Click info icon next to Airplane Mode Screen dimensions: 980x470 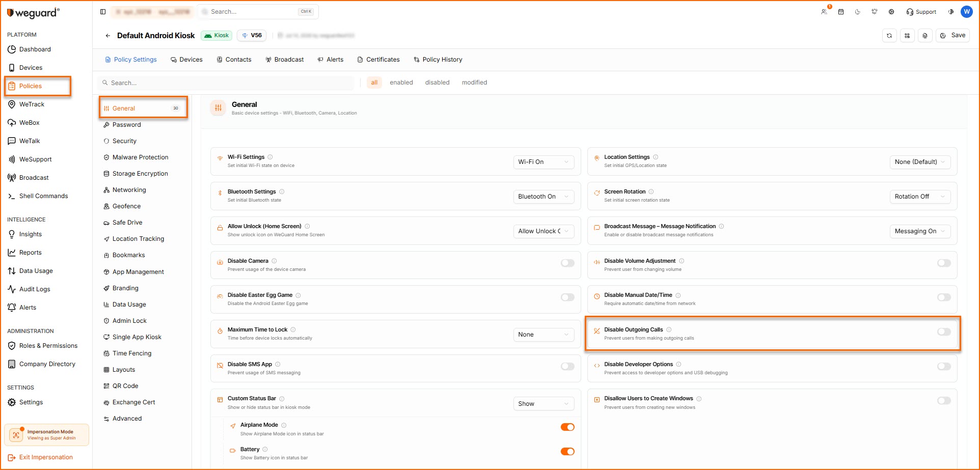pyautogui.click(x=284, y=425)
